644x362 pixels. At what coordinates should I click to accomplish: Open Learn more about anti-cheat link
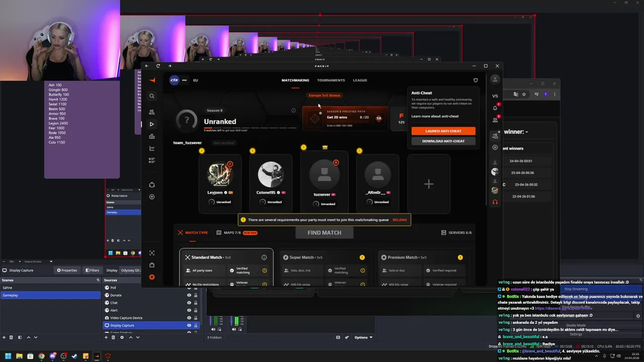coord(435,116)
